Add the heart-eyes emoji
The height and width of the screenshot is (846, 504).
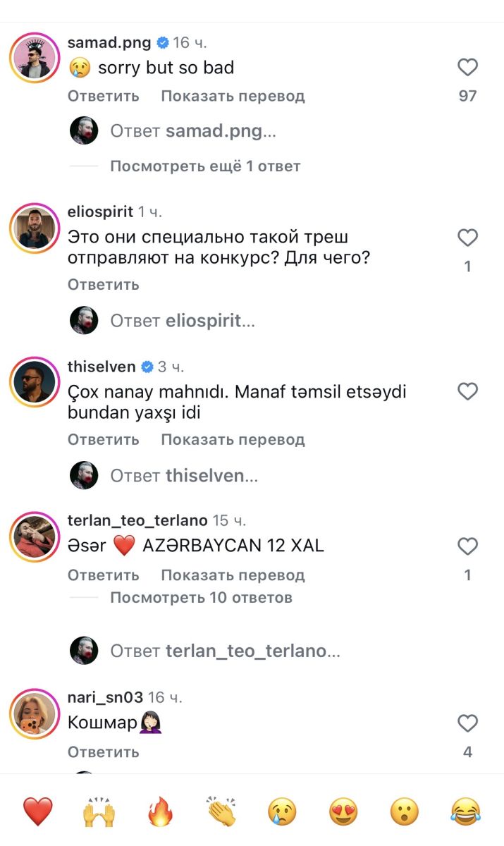point(343,812)
